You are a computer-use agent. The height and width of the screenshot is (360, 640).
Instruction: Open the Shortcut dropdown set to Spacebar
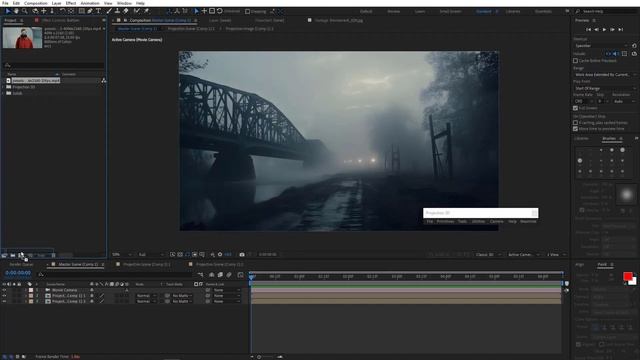pyautogui.click(x=601, y=46)
